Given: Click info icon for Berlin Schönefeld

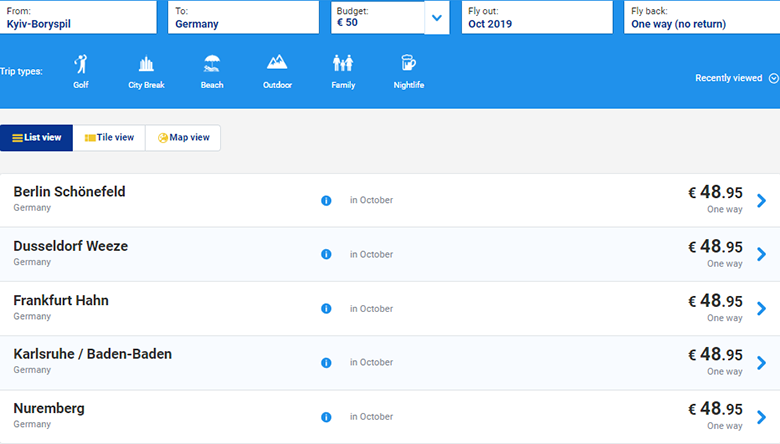Looking at the screenshot, I should click(326, 200).
